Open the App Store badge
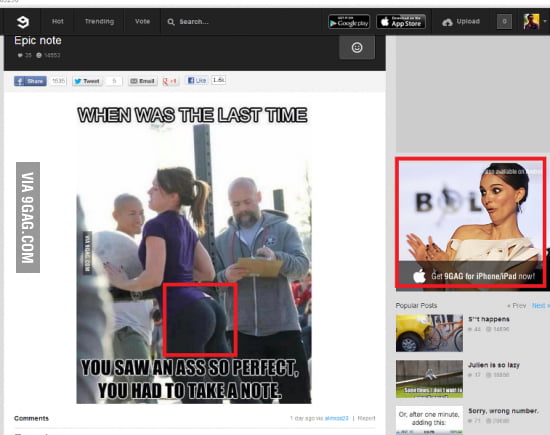Image resolution: width=550 pixels, height=435 pixels. click(x=401, y=22)
